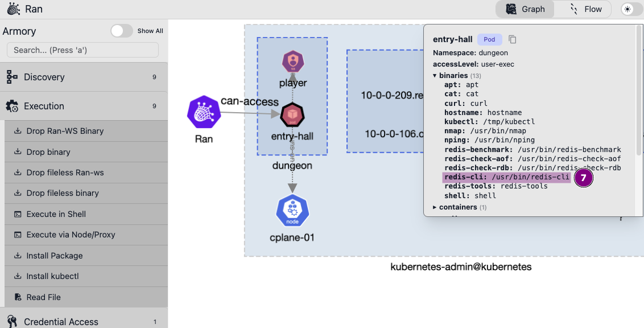This screenshot has height=328, width=644.
Task: Select Drop Ran-WS Binary action
Action: pos(86,131)
